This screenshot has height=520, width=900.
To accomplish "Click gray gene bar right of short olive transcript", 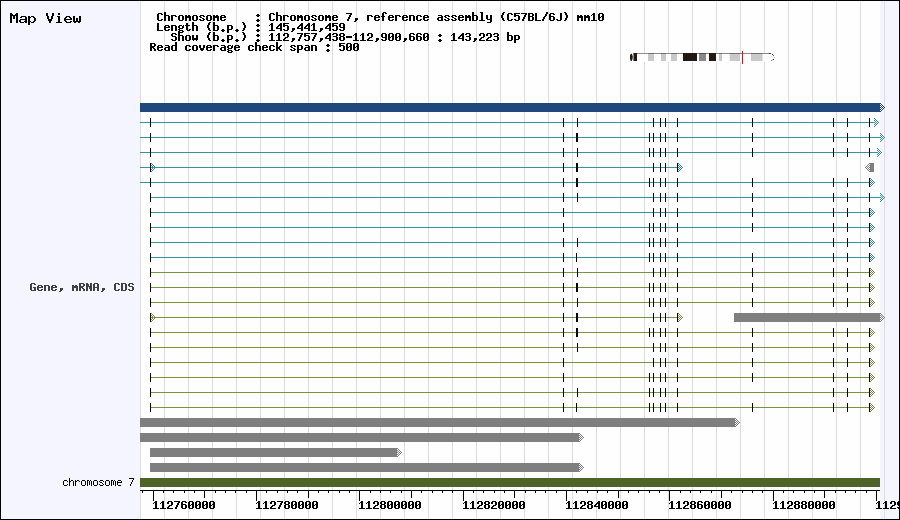I will [809, 317].
